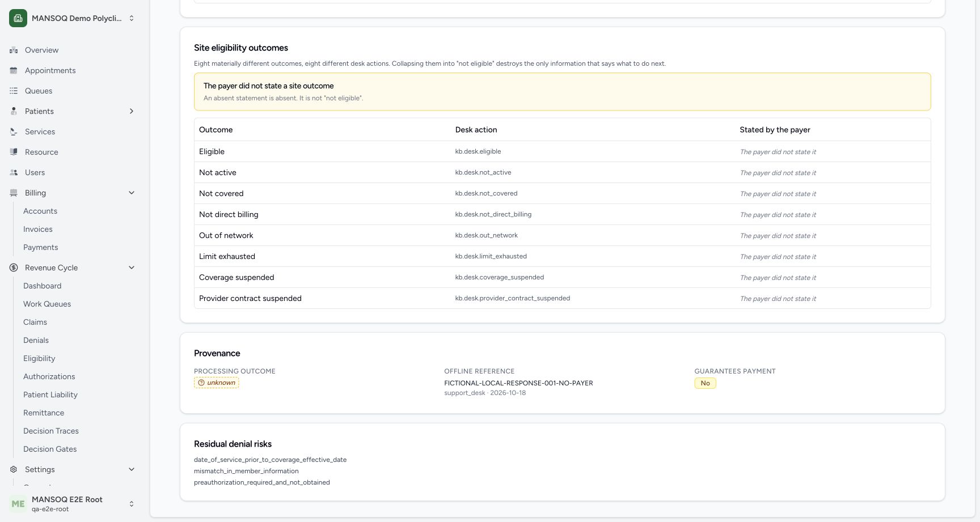
Task: Click 'Stated by the payer' column header
Action: [x=775, y=130]
